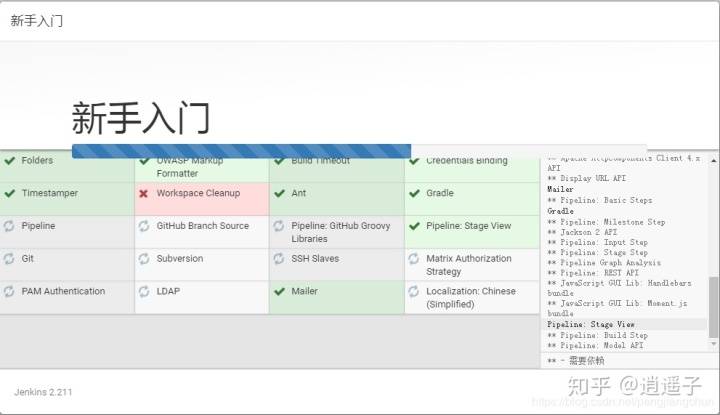This screenshot has height=415, width=720.
Task: Click the Jenkins 2.211 version text
Action: coord(43,392)
